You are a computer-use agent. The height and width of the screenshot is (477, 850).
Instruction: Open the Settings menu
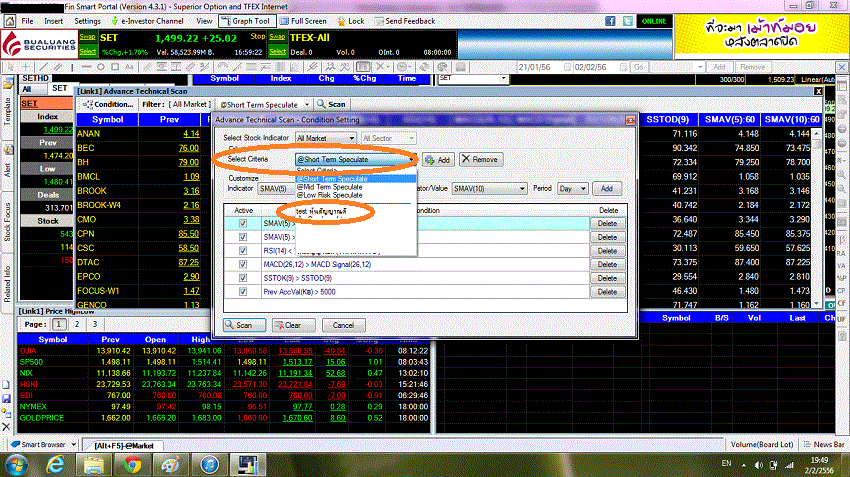tap(87, 21)
